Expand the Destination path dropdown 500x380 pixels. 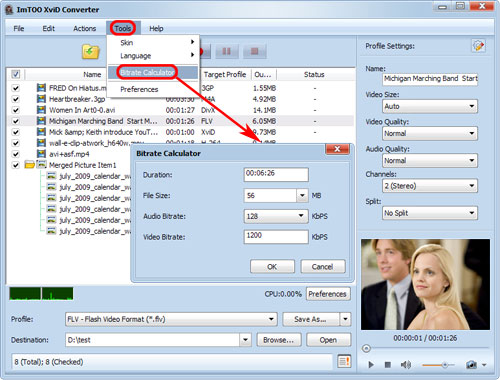pos(245,340)
